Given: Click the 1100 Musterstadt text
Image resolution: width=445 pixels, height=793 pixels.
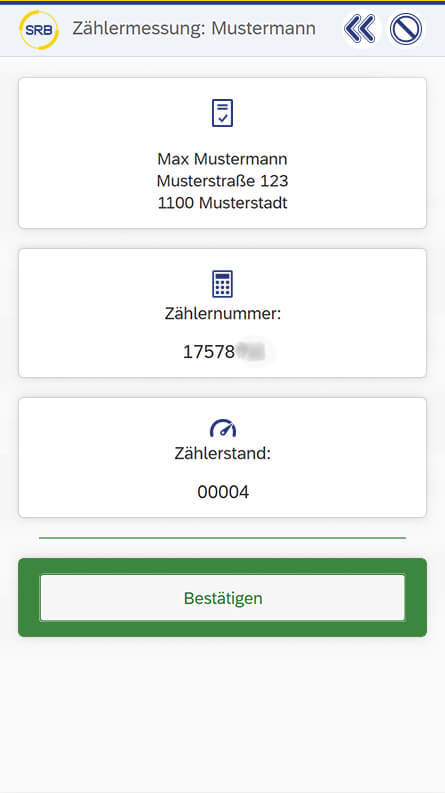Looking at the screenshot, I should click(222, 203).
